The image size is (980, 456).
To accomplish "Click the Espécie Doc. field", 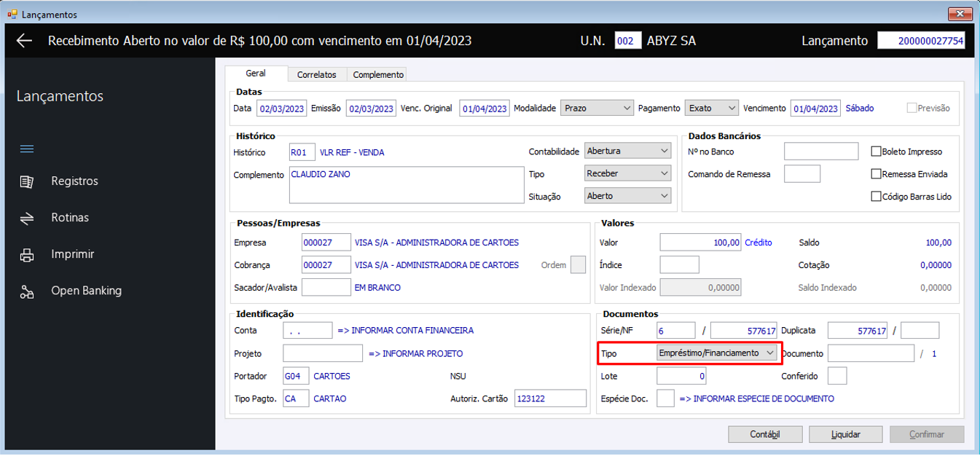I will 665,398.
